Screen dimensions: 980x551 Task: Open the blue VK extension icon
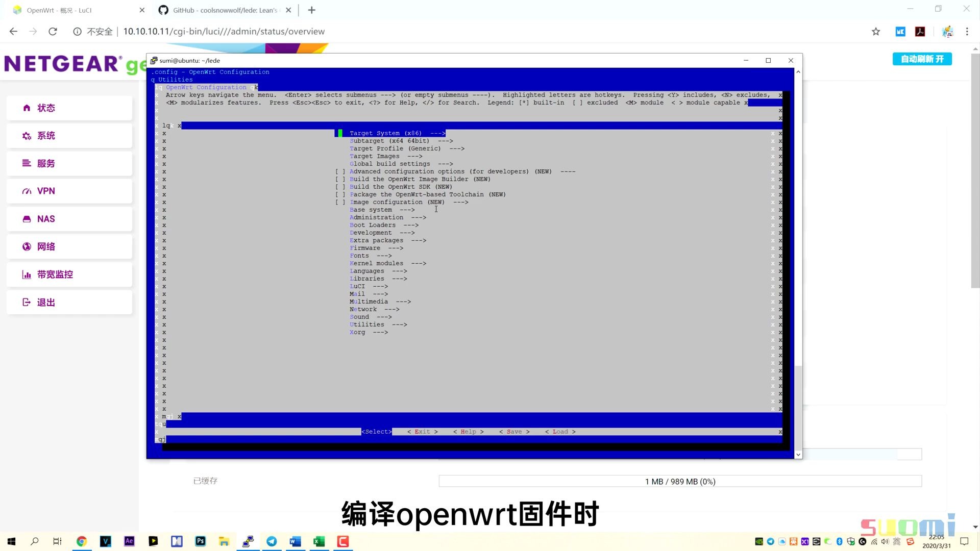pyautogui.click(x=900, y=32)
